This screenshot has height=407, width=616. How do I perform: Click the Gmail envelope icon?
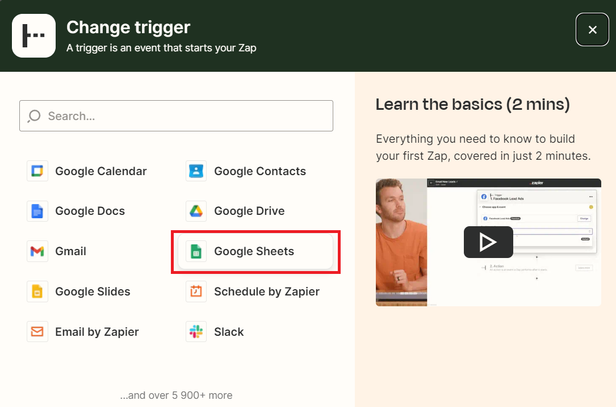37,251
